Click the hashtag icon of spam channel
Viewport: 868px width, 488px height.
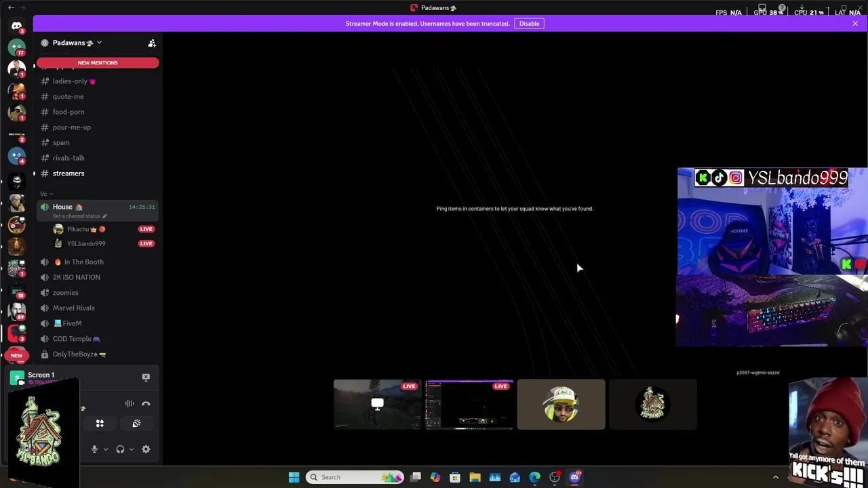[x=45, y=142]
